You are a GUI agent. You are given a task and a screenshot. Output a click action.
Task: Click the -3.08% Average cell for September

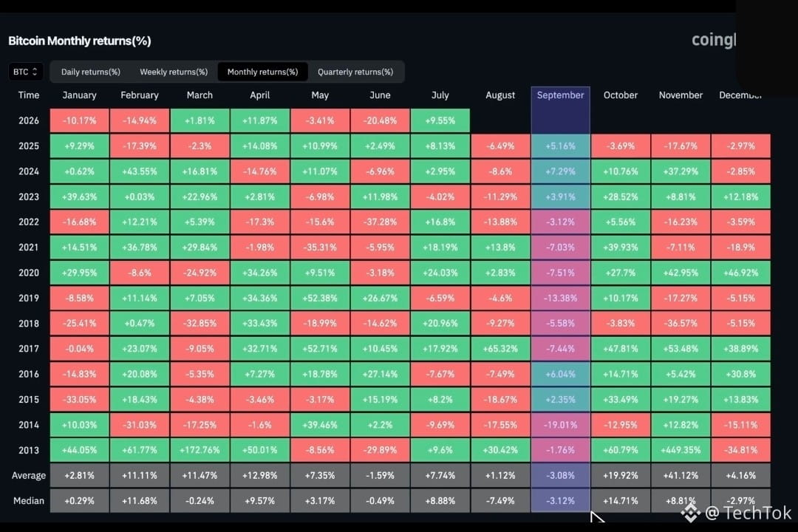tap(560, 476)
